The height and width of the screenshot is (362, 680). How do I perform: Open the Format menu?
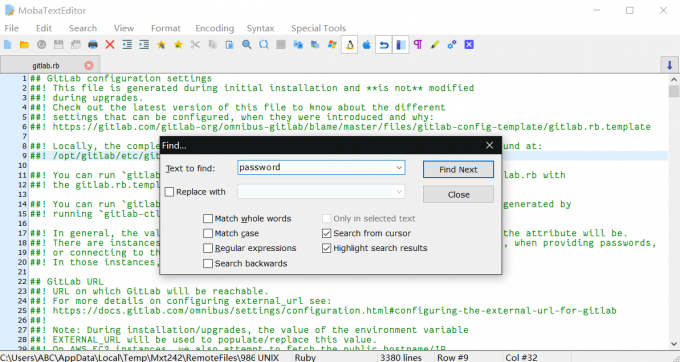166,28
